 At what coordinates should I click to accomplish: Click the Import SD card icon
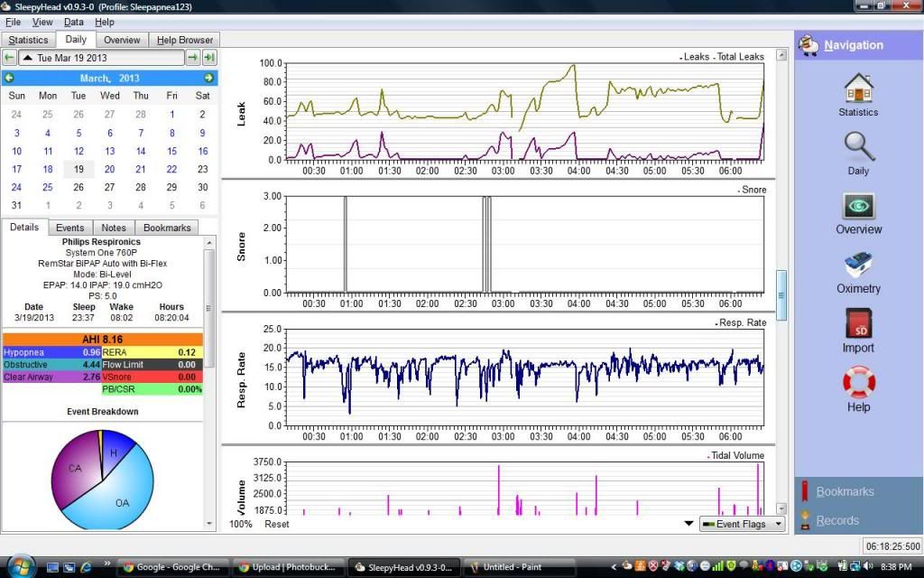(x=858, y=331)
